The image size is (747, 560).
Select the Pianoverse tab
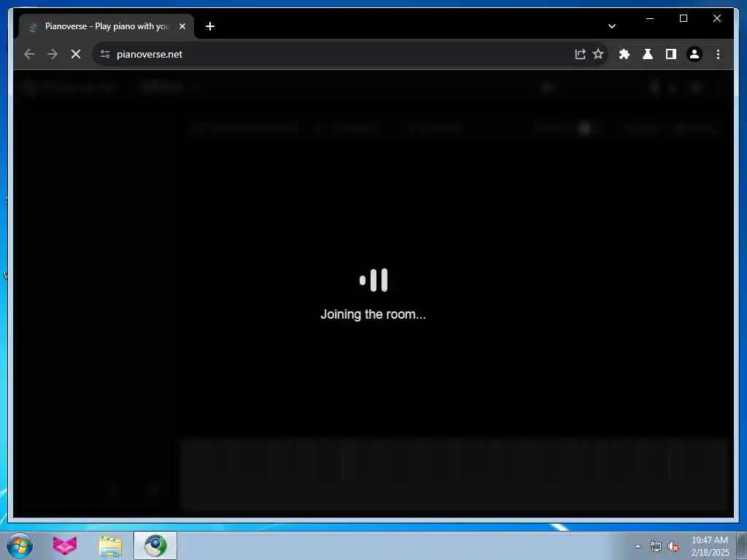[107, 27]
